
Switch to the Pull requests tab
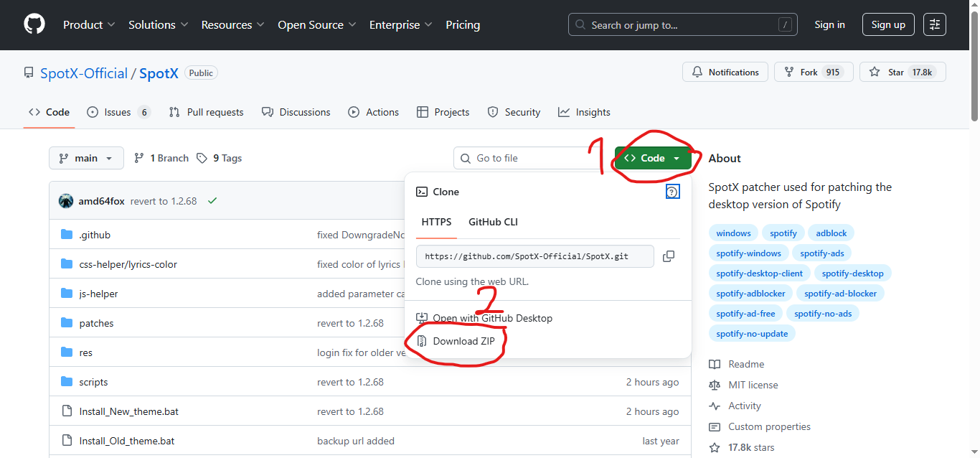[x=207, y=112]
